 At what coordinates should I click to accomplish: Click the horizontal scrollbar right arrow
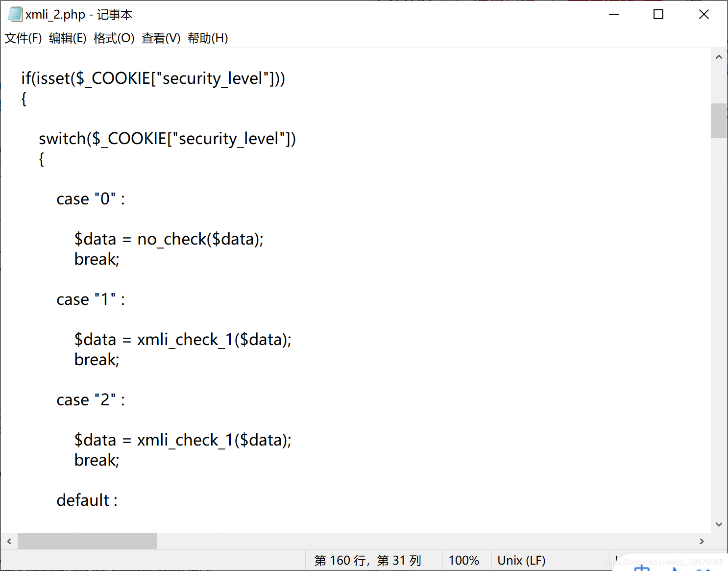point(702,541)
